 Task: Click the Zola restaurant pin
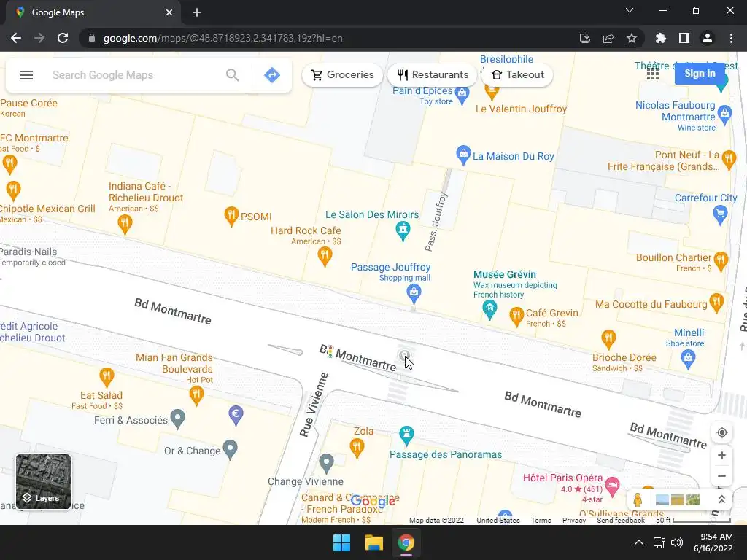357,448
